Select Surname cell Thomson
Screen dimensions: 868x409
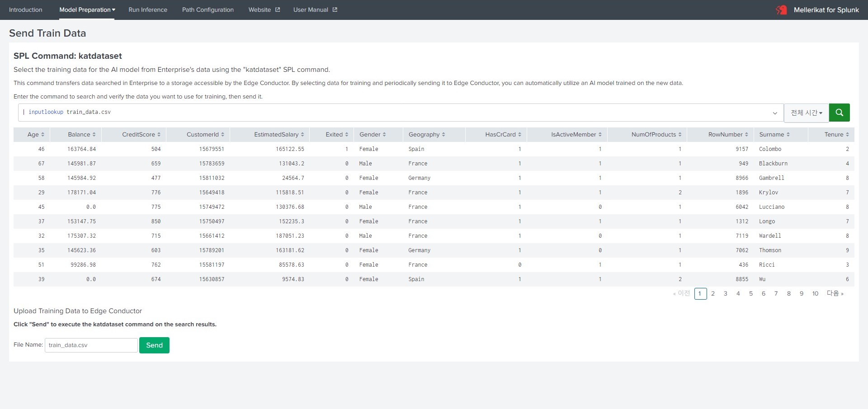click(x=770, y=250)
